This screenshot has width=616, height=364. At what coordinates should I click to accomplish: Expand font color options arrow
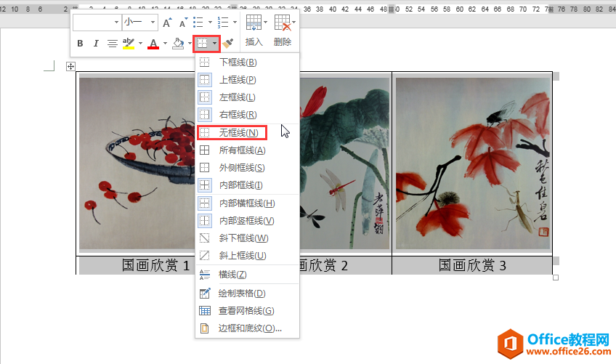point(165,44)
